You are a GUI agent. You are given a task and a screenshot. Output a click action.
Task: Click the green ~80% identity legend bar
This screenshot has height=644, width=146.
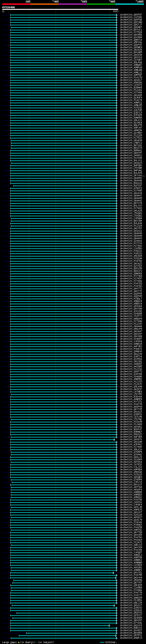coord(101,4)
